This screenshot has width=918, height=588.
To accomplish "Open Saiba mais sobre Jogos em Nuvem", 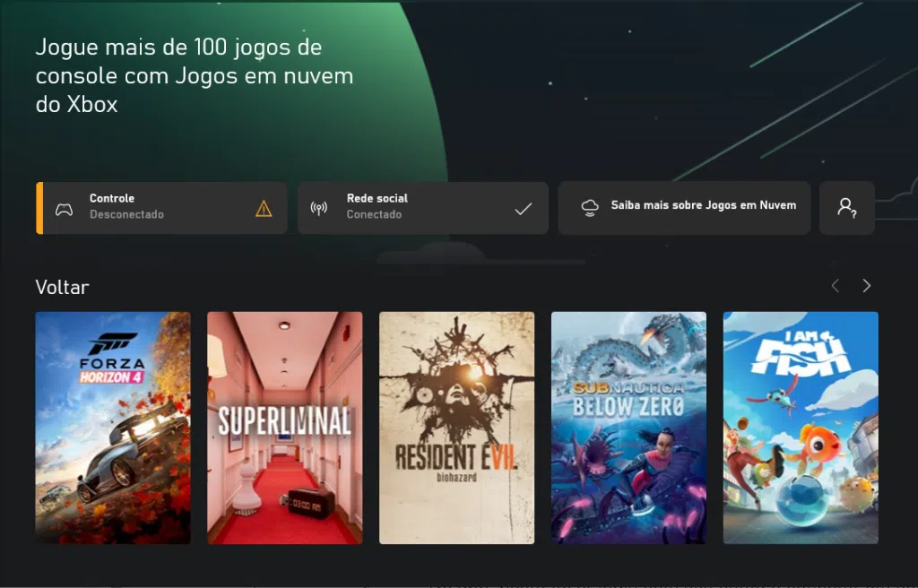I will 684,206.
